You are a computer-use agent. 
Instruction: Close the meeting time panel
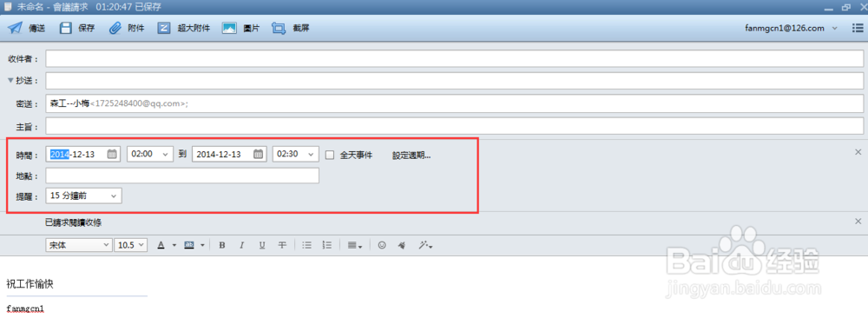[x=858, y=152]
